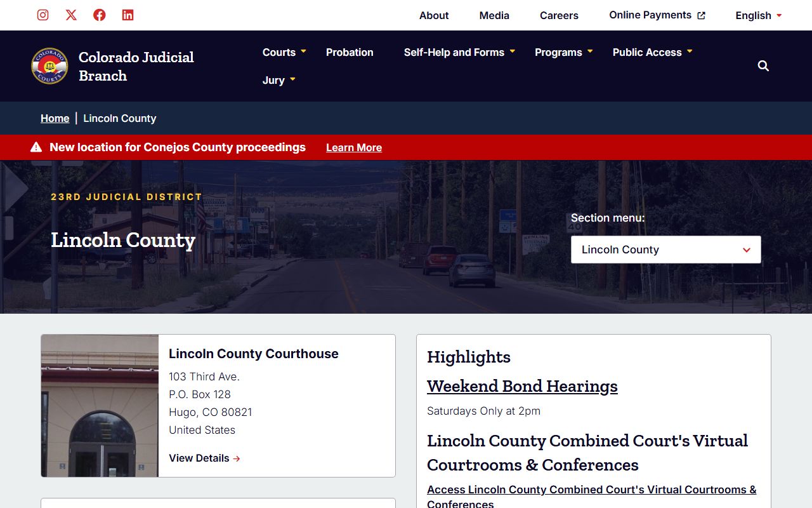Open the Programs dropdown menu
This screenshot has height=508, width=812.
click(563, 52)
